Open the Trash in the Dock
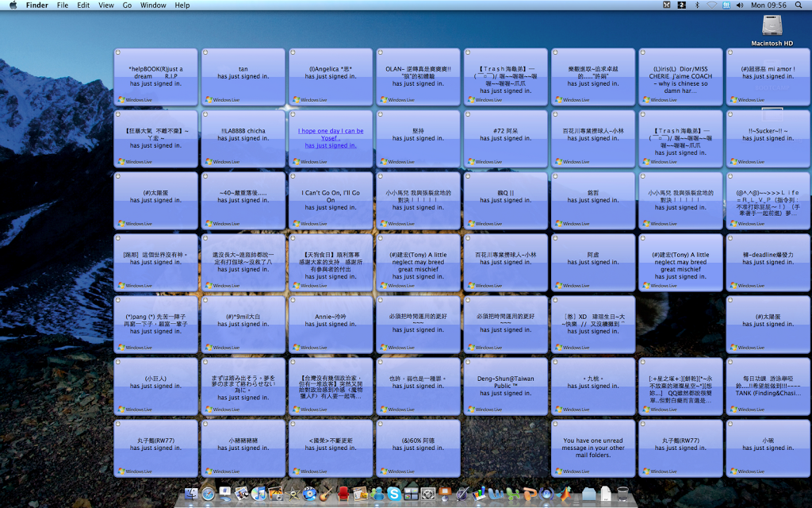Image resolution: width=812 pixels, height=508 pixels. (x=623, y=495)
